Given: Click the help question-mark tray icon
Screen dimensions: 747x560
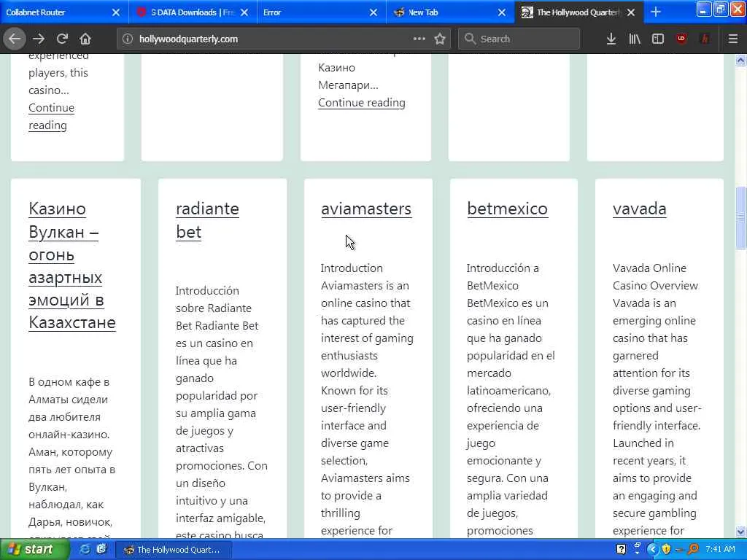Looking at the screenshot, I should 621,550.
